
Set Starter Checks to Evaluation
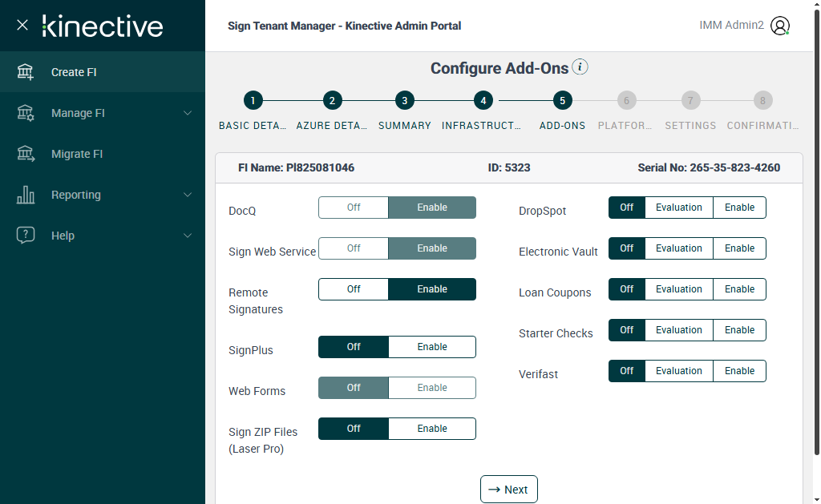pyautogui.click(x=679, y=329)
